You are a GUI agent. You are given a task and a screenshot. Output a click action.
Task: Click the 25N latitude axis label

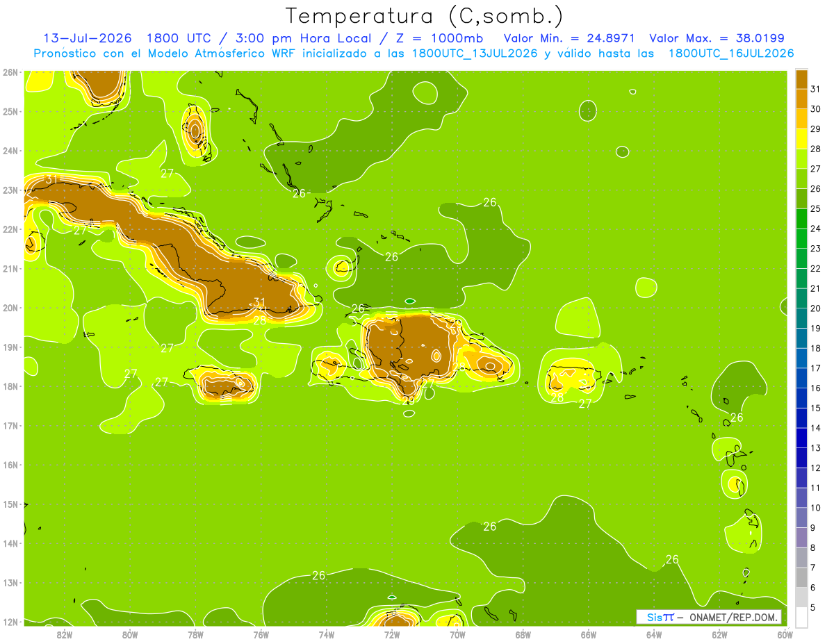pos(10,111)
